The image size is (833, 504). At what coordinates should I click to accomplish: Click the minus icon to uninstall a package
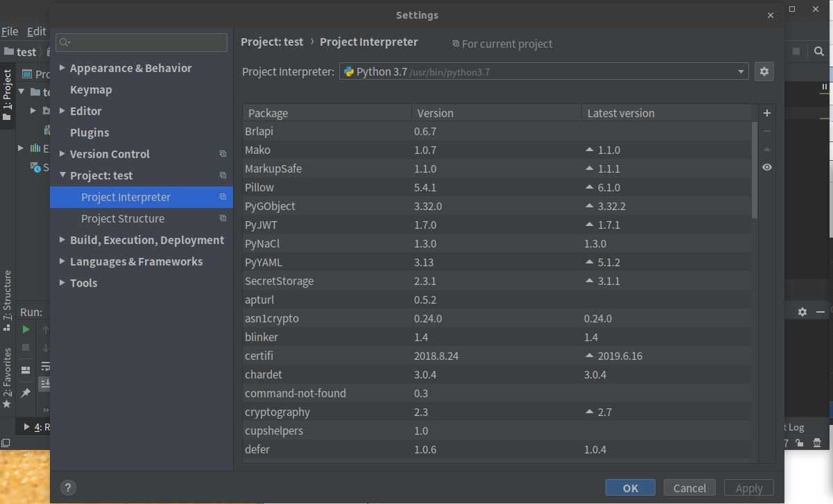767,131
